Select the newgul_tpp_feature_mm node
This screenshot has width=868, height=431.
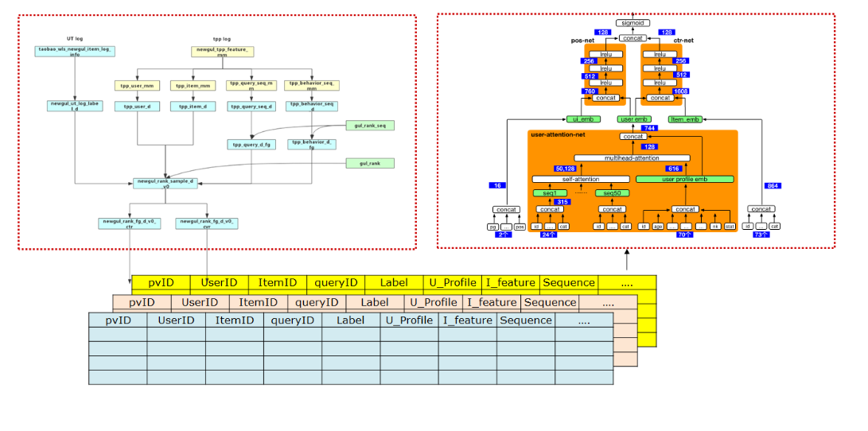coord(223,52)
